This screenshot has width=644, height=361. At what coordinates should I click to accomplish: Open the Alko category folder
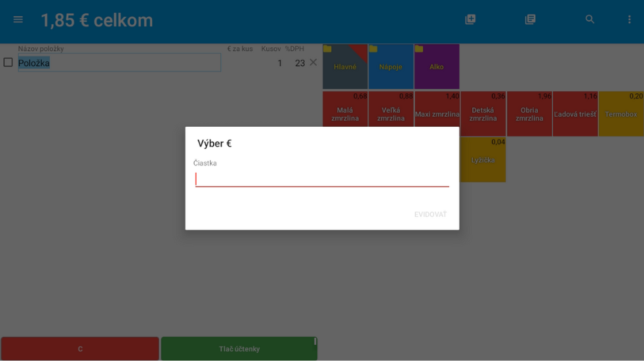pos(437,67)
